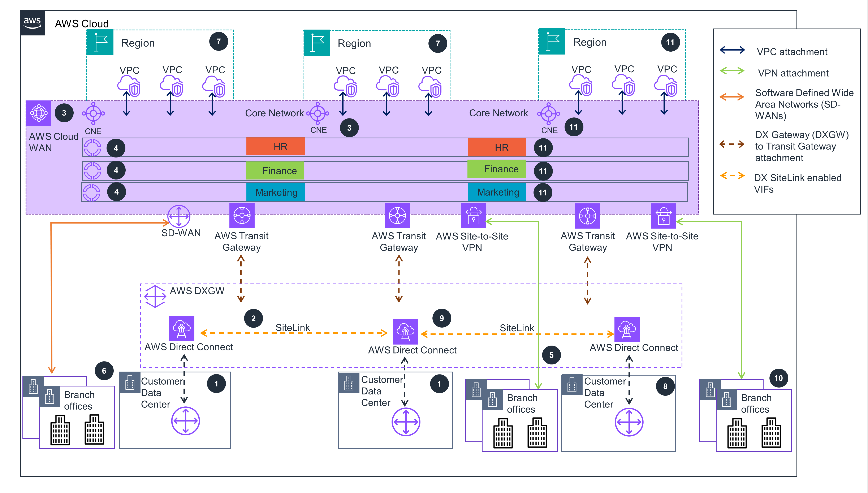Click the Site-to-Site VPN icon near step 5 line
868x493 pixels.
(473, 215)
